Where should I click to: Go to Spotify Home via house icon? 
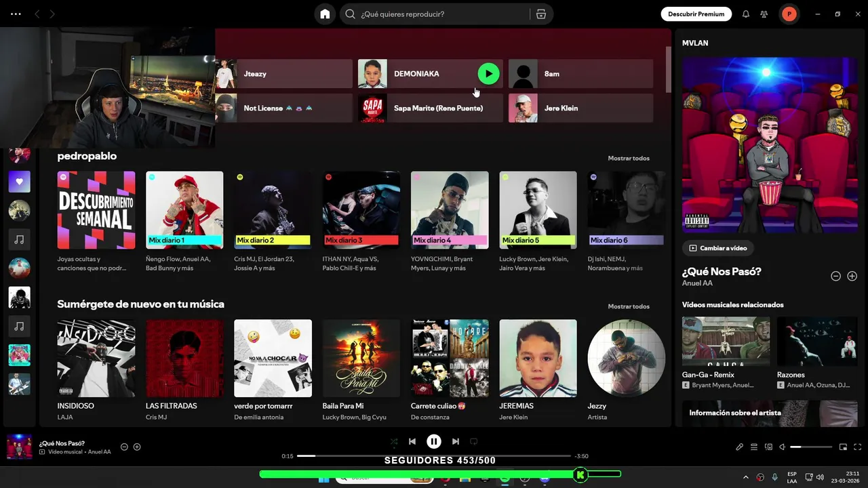point(325,14)
